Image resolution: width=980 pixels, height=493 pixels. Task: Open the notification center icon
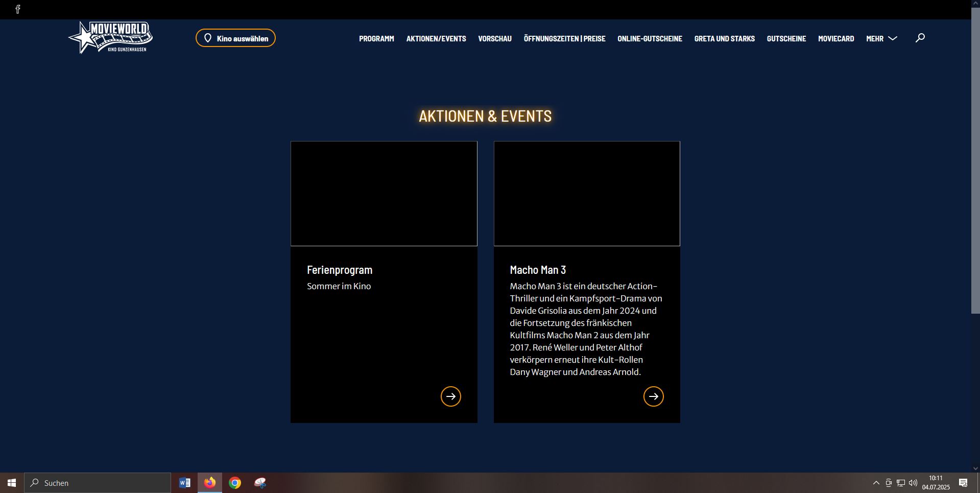tap(963, 483)
